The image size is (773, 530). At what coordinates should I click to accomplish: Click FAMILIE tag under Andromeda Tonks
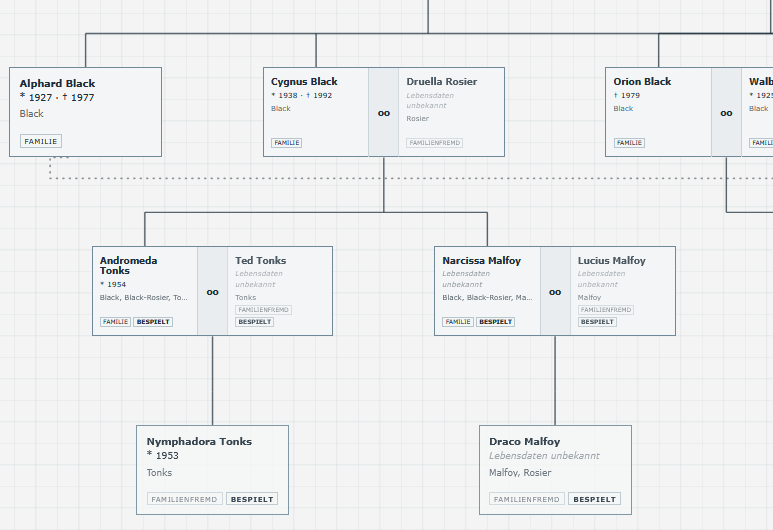[115, 321]
